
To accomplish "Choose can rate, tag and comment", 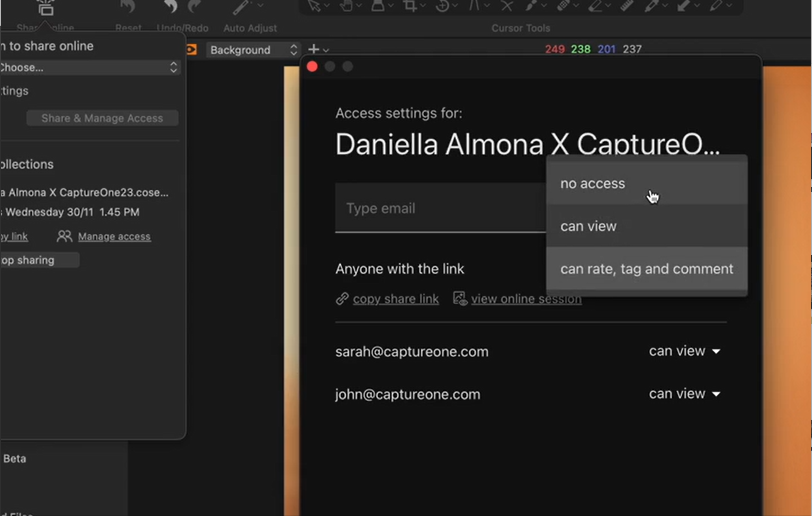I will [x=647, y=269].
